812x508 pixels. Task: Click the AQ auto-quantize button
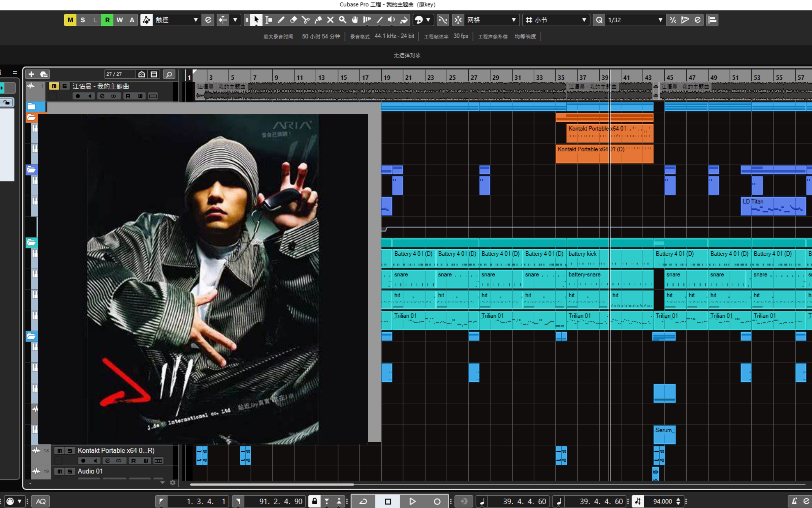pyautogui.click(x=41, y=501)
